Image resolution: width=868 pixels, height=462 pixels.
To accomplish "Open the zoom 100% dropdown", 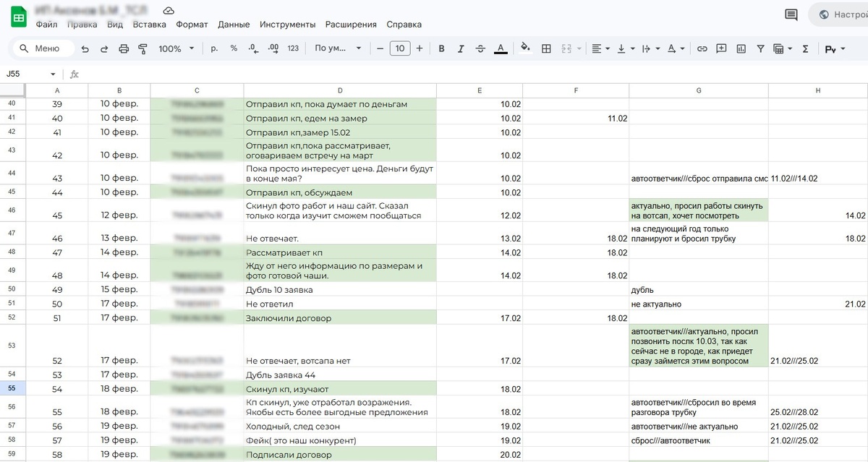I will [176, 48].
